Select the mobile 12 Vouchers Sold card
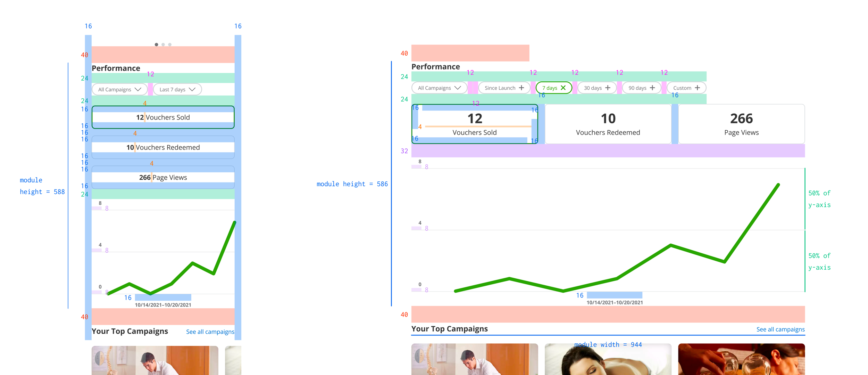This screenshot has height=375, width=868. tap(163, 117)
